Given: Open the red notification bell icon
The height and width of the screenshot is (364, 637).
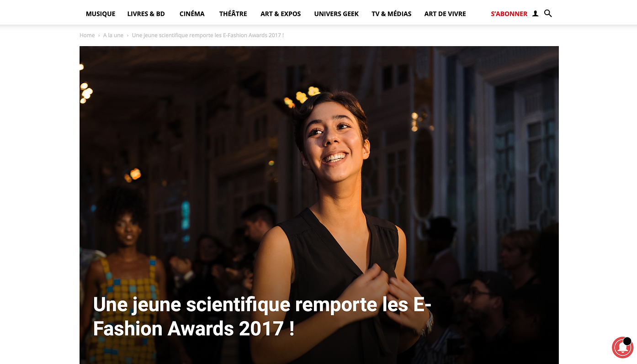Looking at the screenshot, I should [x=622, y=348].
